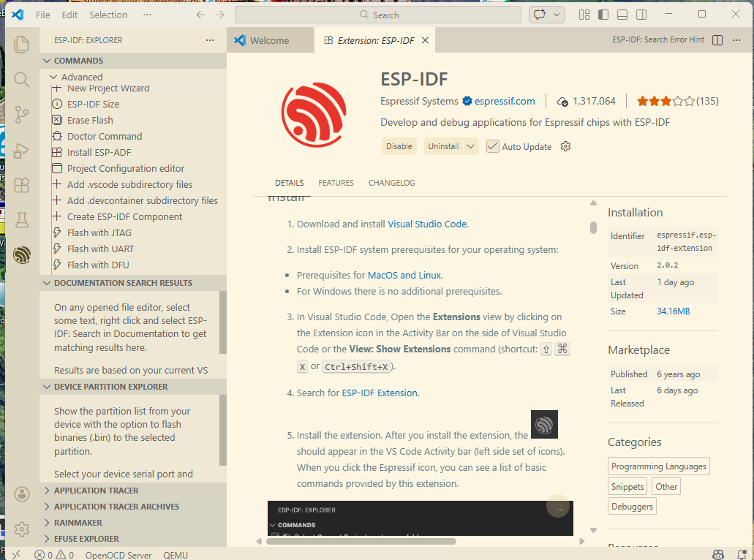Image resolution: width=754 pixels, height=560 pixels.
Task: Click the Espressif icon image in readme
Action: tap(544, 425)
